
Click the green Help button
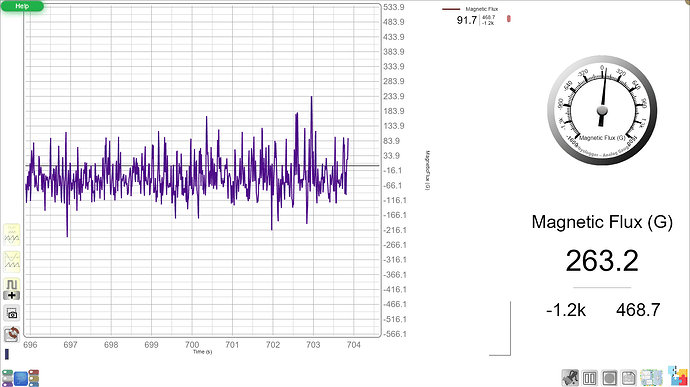click(x=22, y=6)
